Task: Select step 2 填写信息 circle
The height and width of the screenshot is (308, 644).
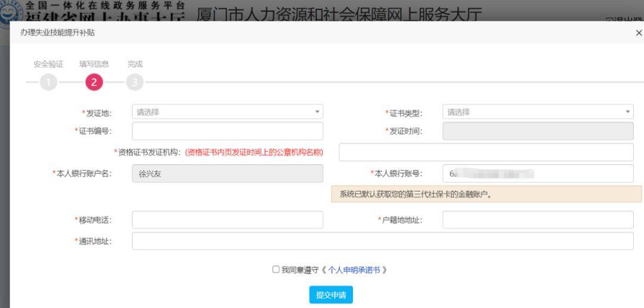Action: (94, 82)
